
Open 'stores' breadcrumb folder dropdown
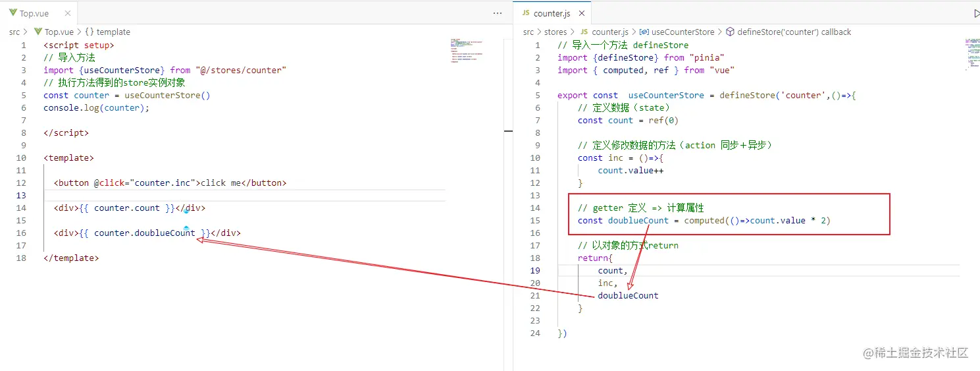click(555, 32)
